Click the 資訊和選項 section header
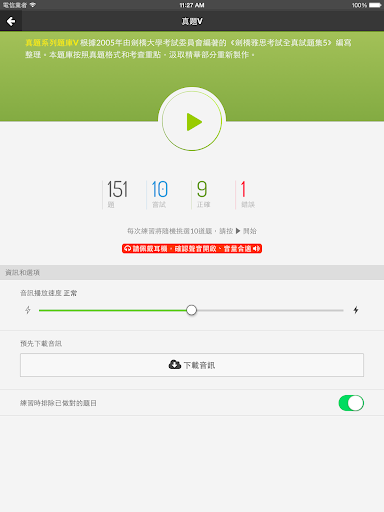384x512 pixels. pyautogui.click(x=22, y=273)
